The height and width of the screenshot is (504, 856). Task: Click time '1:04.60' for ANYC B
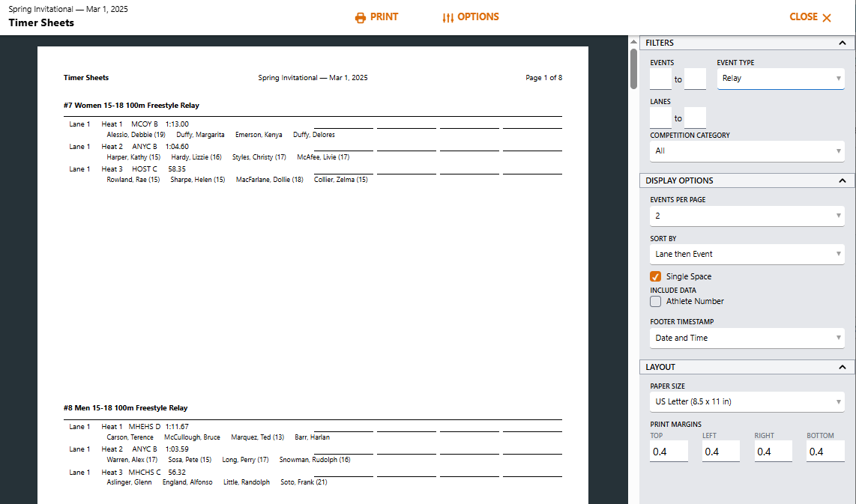177,147
